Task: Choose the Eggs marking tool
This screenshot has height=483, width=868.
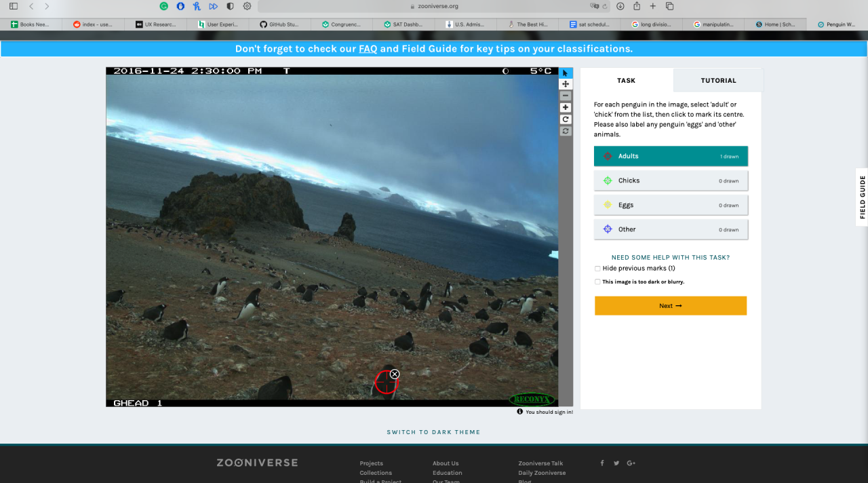Action: [671, 205]
